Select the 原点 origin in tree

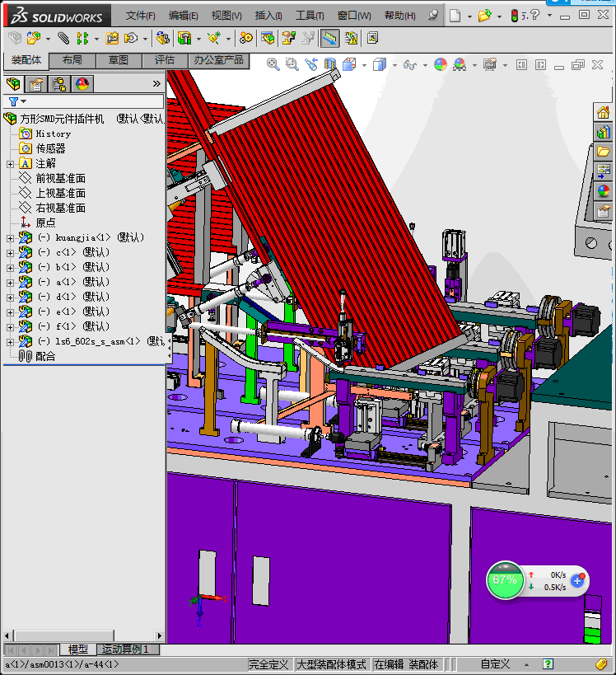pos(45,223)
